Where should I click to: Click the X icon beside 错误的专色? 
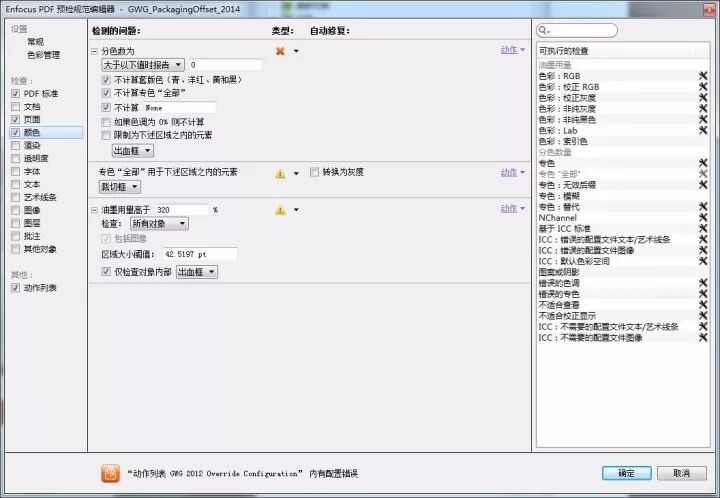pos(703,294)
